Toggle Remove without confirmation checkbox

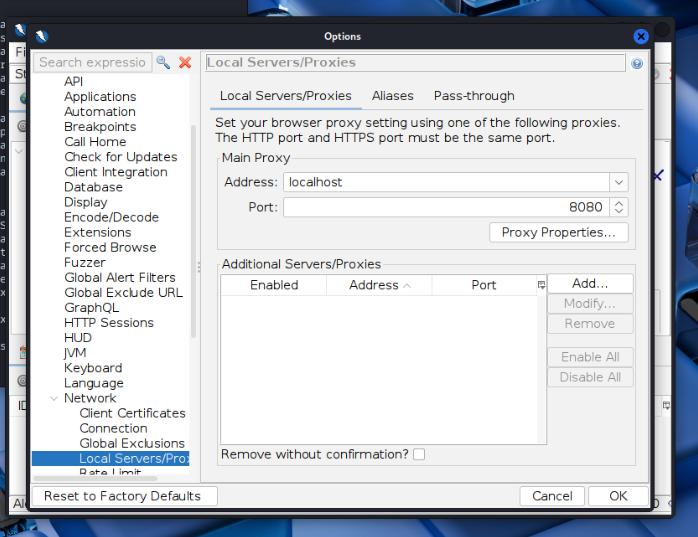tap(419, 454)
